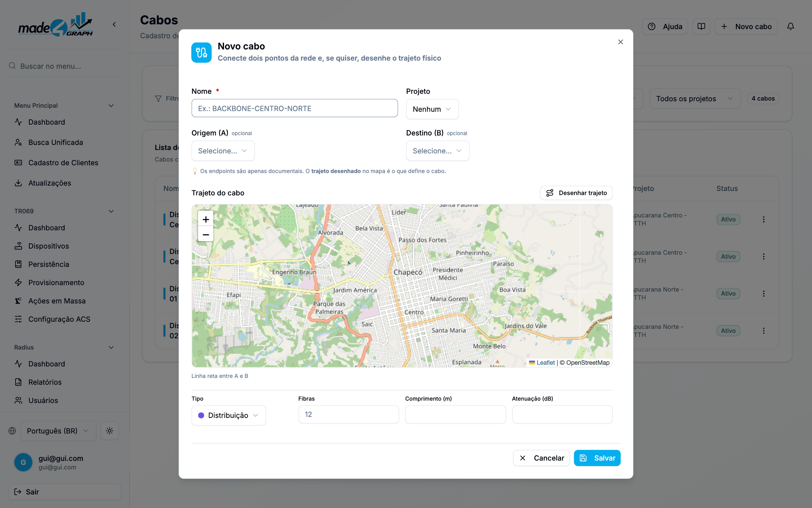Screen dimensions: 812x508
Task: Click the filter funnel icon
Action: pos(158,99)
